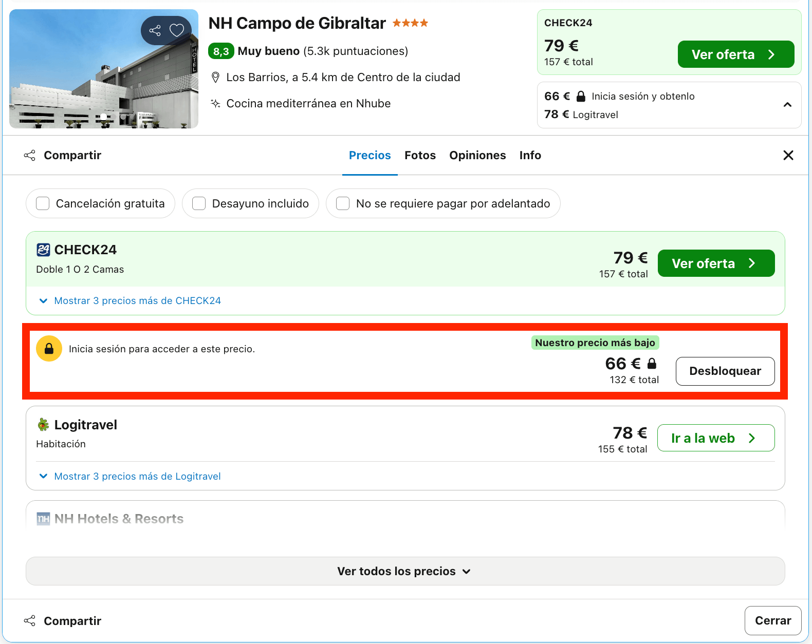Click the NH Hotels & Resorts logo icon
The height and width of the screenshot is (644, 812).
(x=43, y=519)
